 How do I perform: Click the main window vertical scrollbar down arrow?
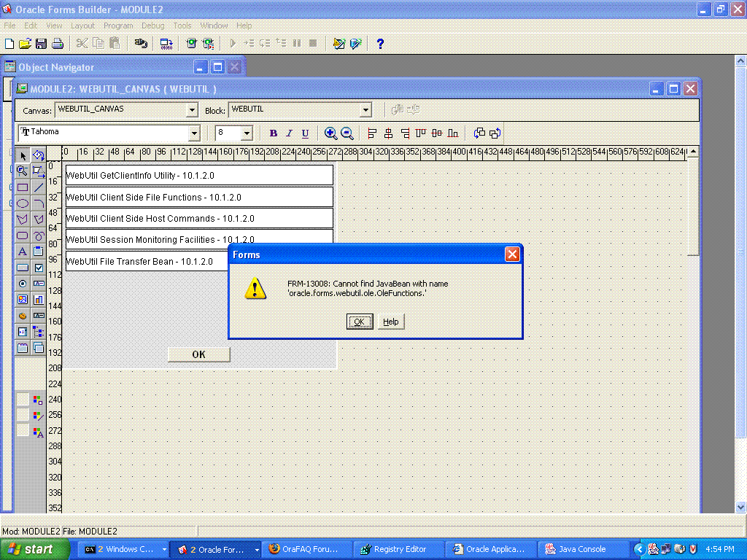click(740, 507)
